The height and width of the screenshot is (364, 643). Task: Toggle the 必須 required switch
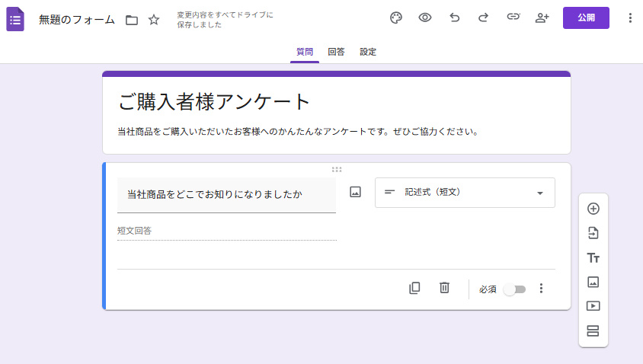tap(514, 289)
